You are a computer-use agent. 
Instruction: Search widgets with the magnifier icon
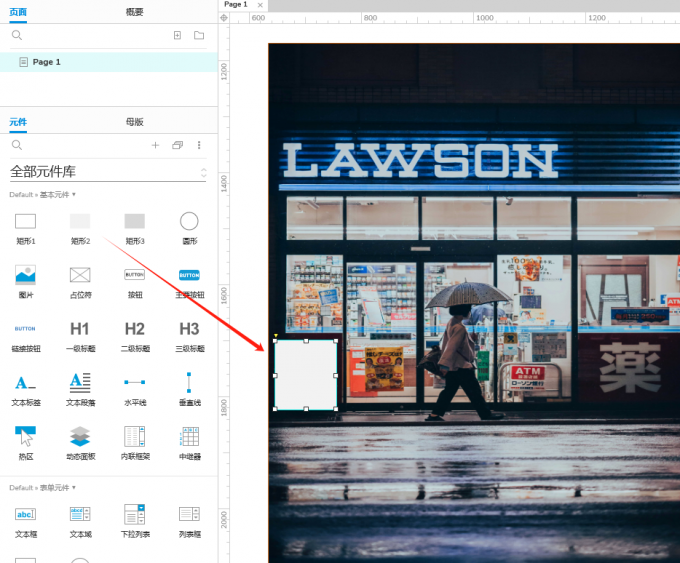click(x=16, y=145)
